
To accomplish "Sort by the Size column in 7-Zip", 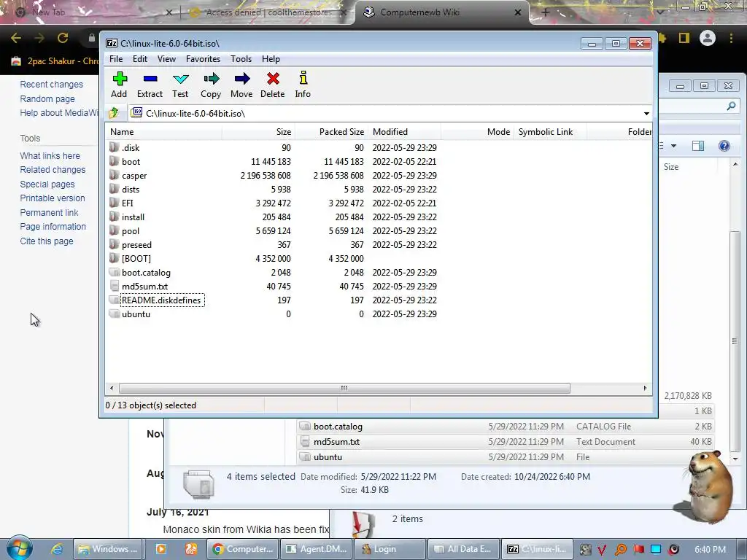I will [x=258, y=132].
